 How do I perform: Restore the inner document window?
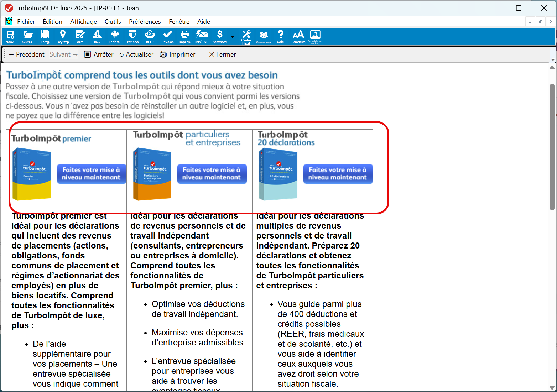pos(540,22)
